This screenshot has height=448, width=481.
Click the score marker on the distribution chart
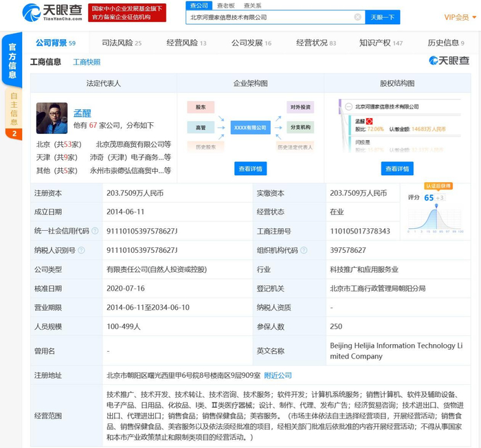[436, 205]
